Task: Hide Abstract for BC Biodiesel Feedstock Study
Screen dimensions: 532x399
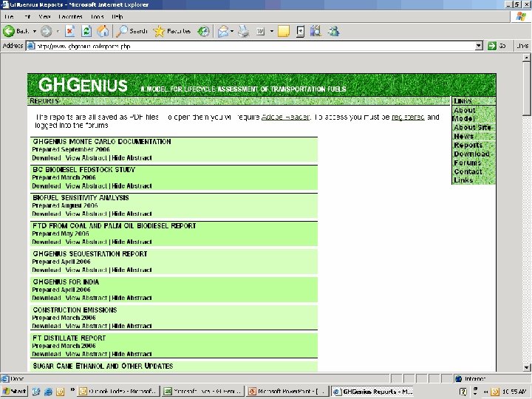Action: click(x=132, y=186)
